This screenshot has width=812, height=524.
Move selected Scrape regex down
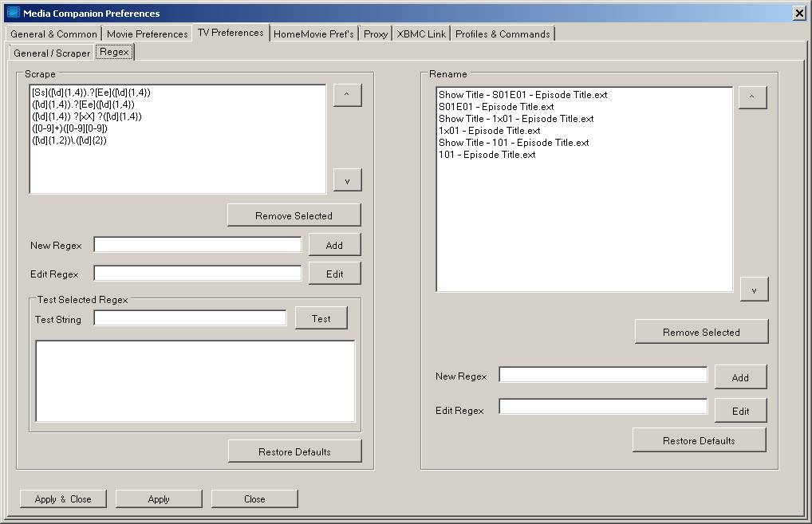[x=347, y=180]
